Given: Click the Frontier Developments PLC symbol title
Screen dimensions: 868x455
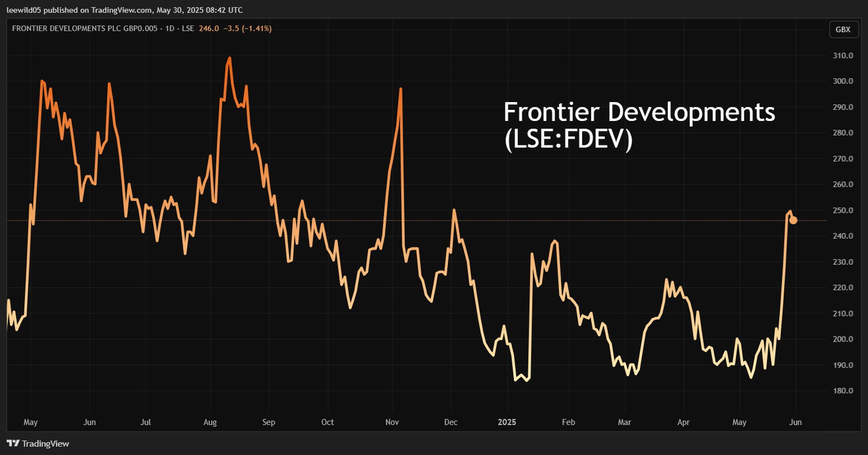Looking at the screenshot, I should click(84, 28).
